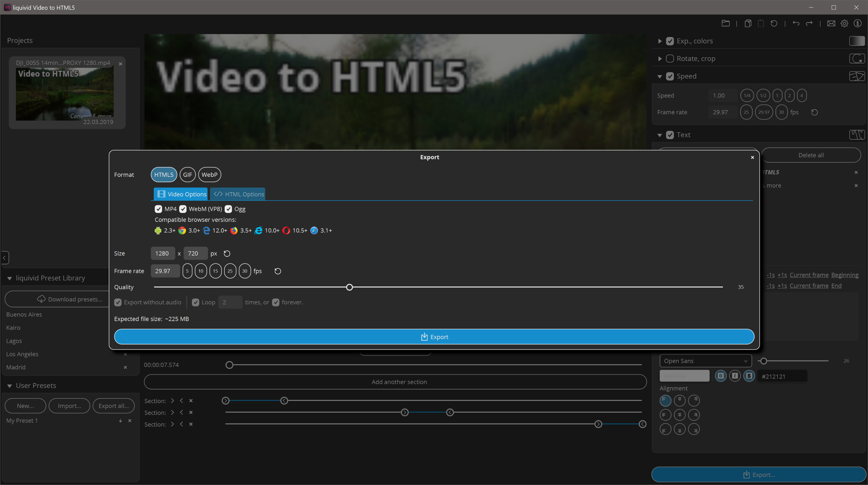This screenshot has width=868, height=485.
Task: Undo the last action
Action: [796, 23]
